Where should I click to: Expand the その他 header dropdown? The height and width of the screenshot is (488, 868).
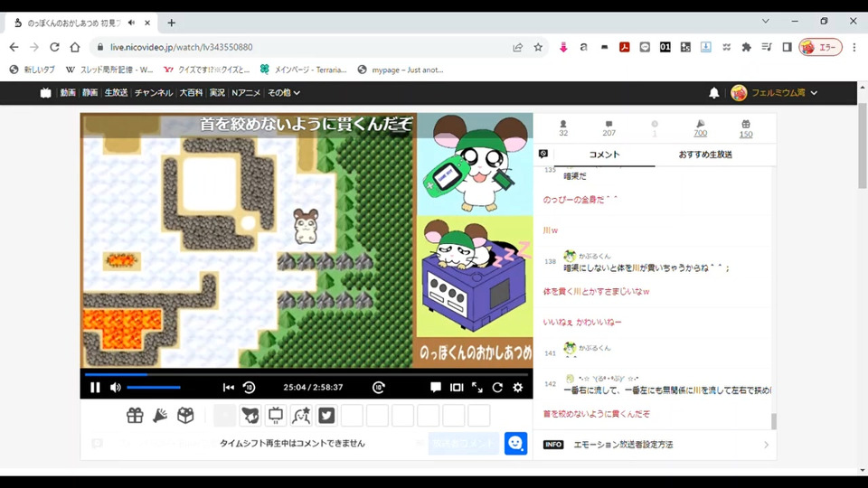point(284,93)
